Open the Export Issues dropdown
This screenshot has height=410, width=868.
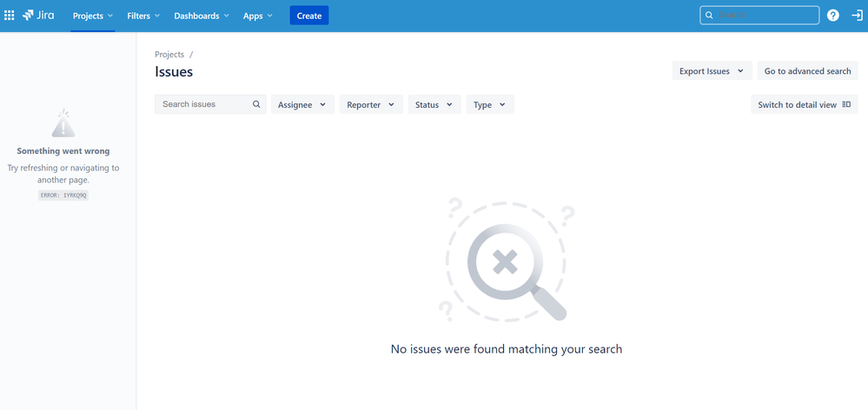pos(712,71)
